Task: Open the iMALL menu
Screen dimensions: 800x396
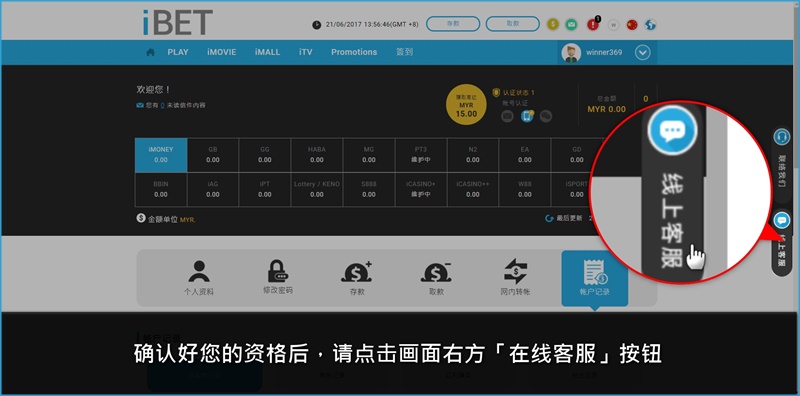Action: click(267, 52)
